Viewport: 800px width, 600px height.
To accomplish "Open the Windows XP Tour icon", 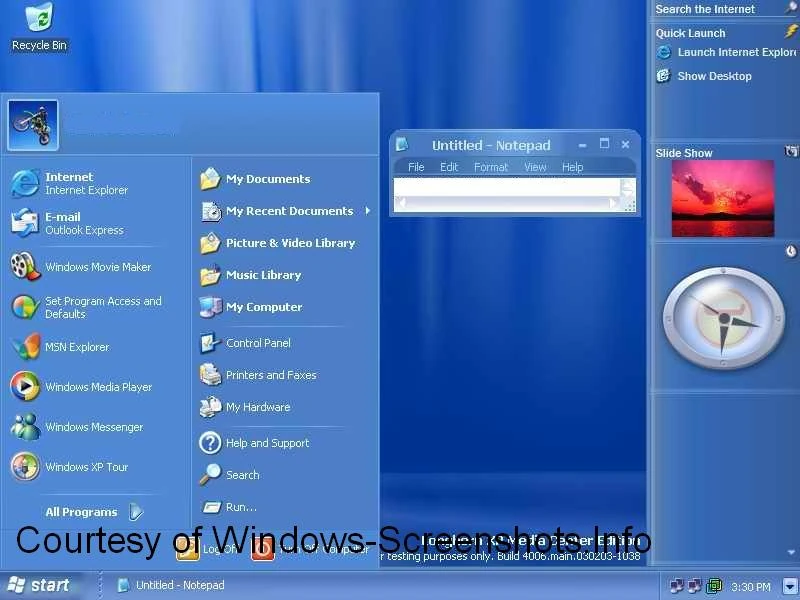I will [x=24, y=466].
